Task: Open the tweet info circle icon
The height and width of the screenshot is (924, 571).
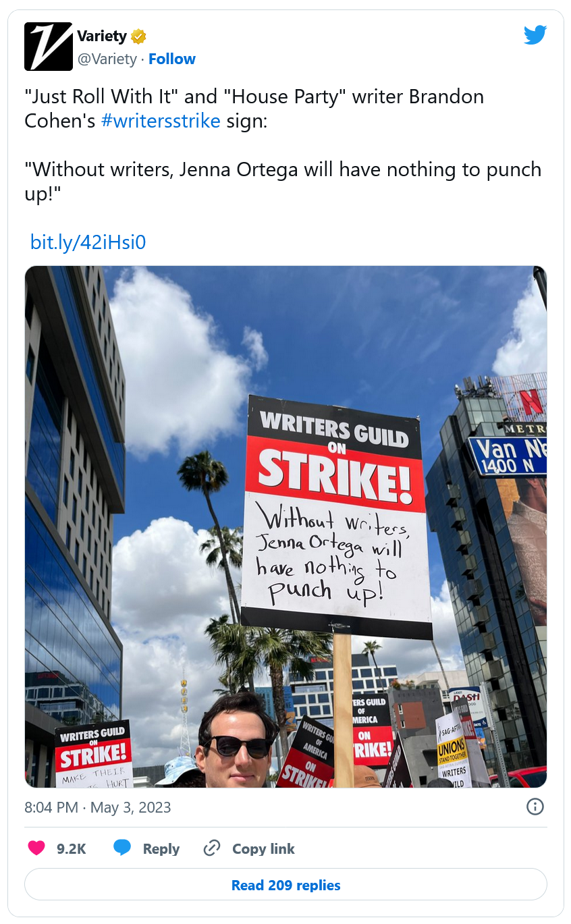Action: 535,807
